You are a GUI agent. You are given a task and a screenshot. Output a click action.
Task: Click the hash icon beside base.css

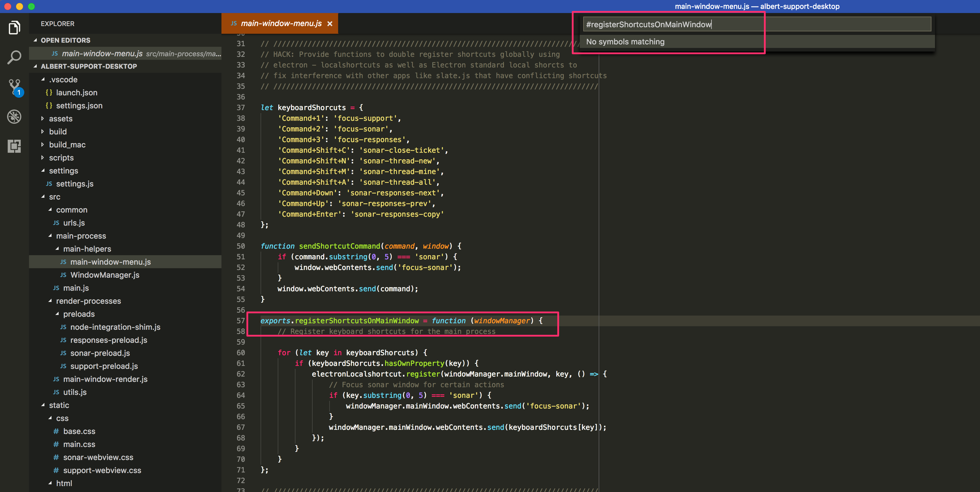tap(56, 431)
